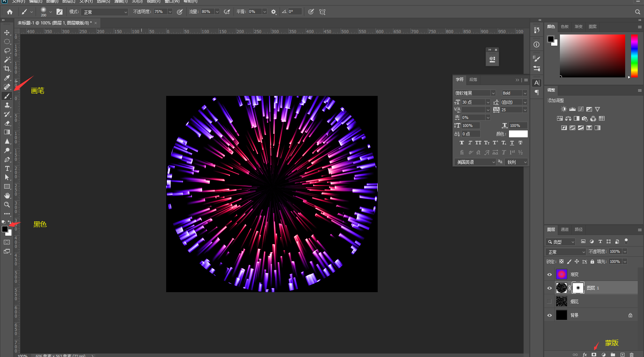Click the white text color swatch
Viewport: 644px width, 357px height.
[518, 134]
